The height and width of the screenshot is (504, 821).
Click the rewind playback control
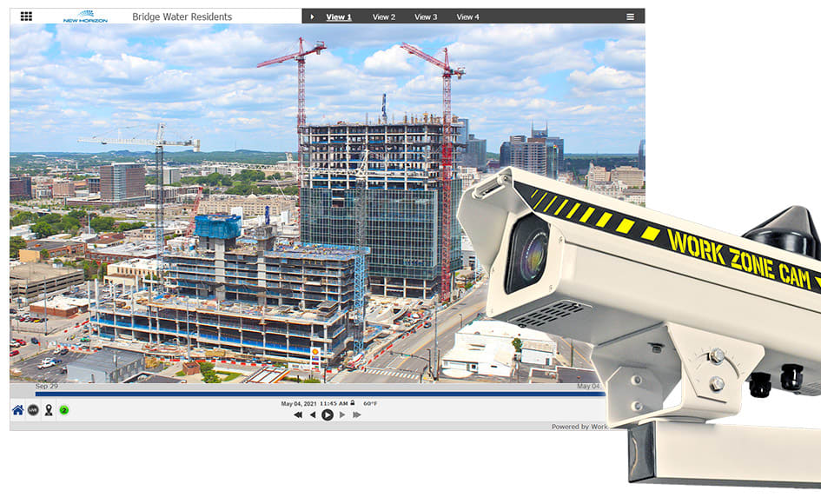pos(298,414)
